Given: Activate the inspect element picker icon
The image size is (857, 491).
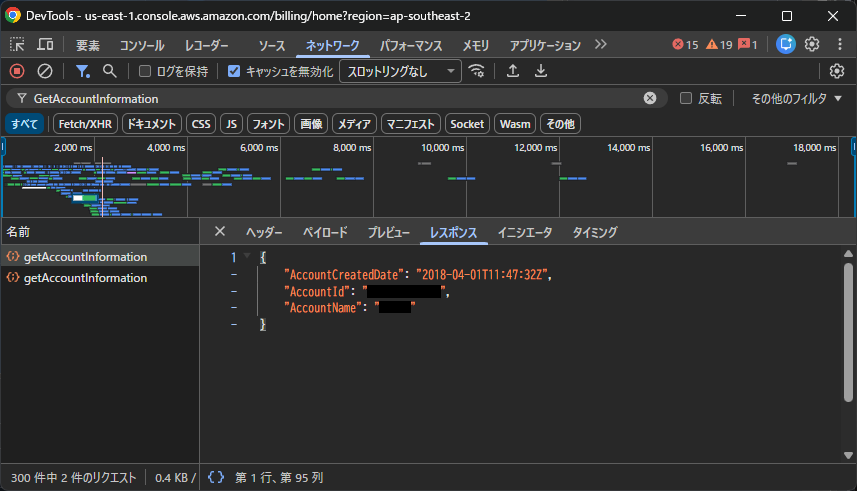Looking at the screenshot, I should 17,44.
